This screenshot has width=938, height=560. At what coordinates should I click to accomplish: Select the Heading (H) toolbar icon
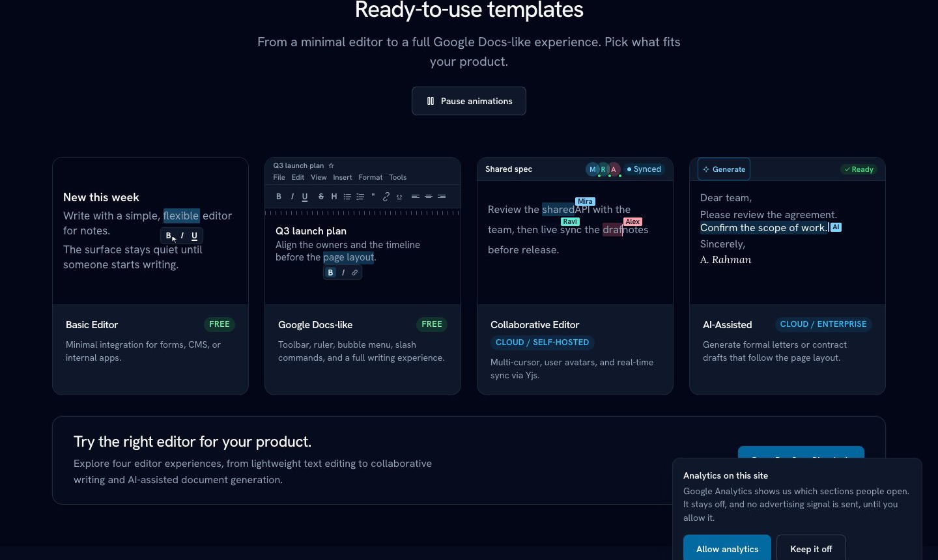click(334, 197)
